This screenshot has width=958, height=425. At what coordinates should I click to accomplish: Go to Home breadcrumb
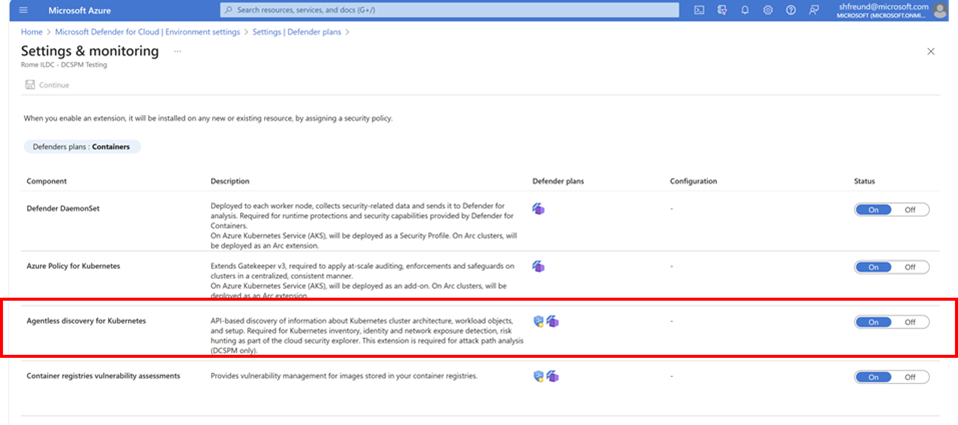[31, 32]
